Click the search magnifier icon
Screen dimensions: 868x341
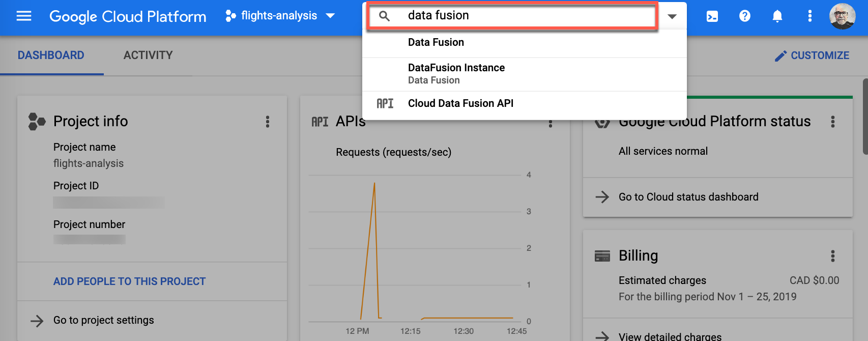tap(385, 16)
